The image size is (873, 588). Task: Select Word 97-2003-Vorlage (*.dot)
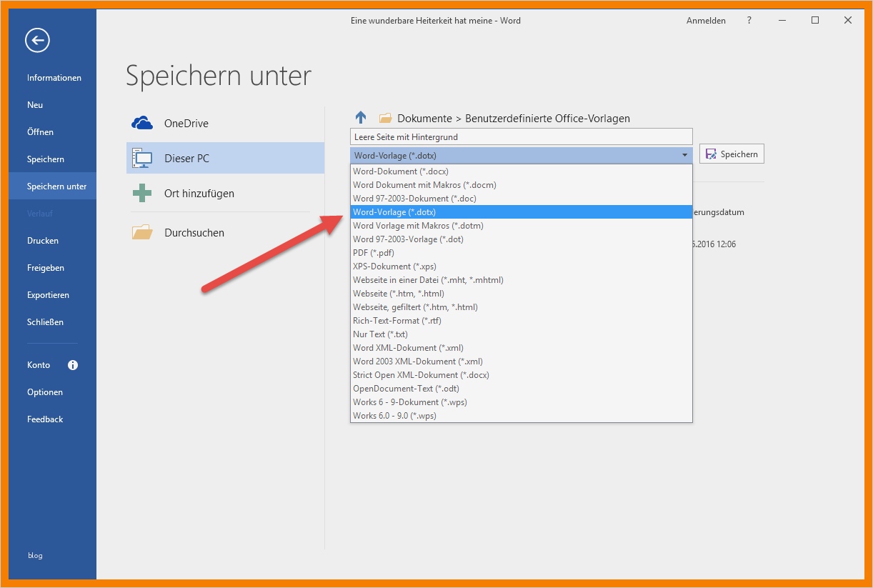pos(521,239)
